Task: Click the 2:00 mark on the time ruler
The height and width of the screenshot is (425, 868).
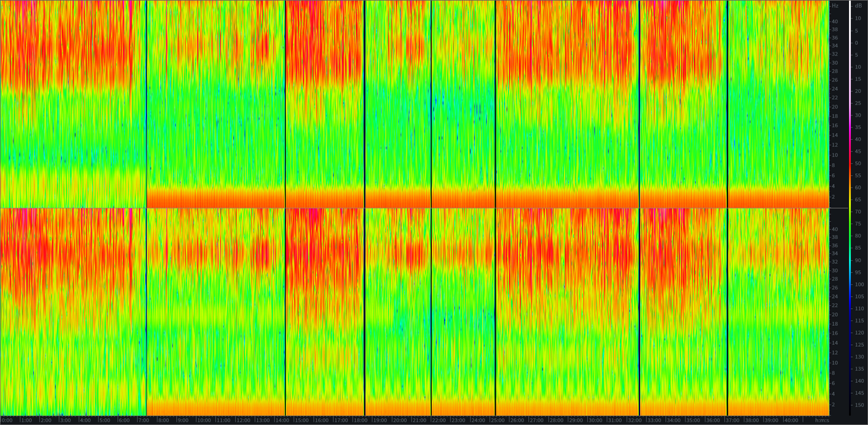Action: [x=47, y=420]
